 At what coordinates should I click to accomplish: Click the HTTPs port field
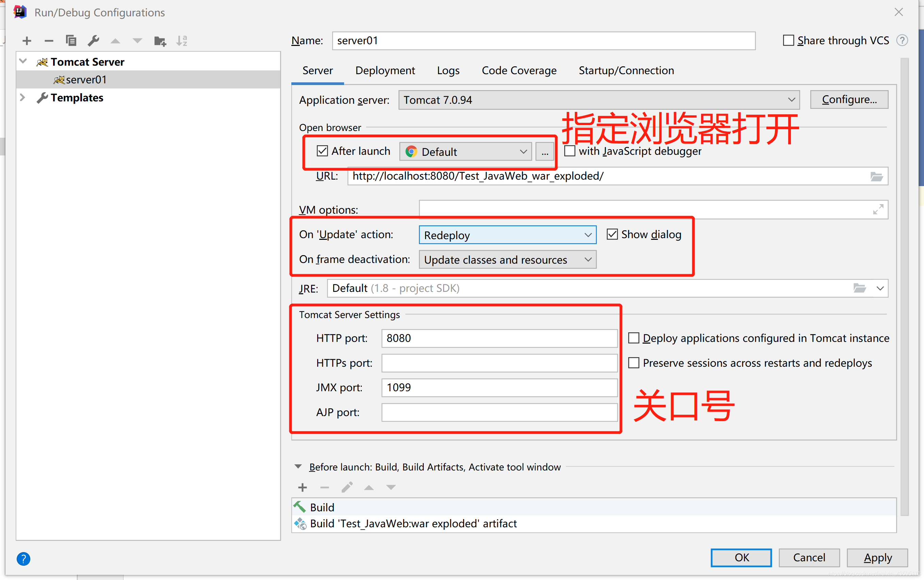(x=500, y=363)
